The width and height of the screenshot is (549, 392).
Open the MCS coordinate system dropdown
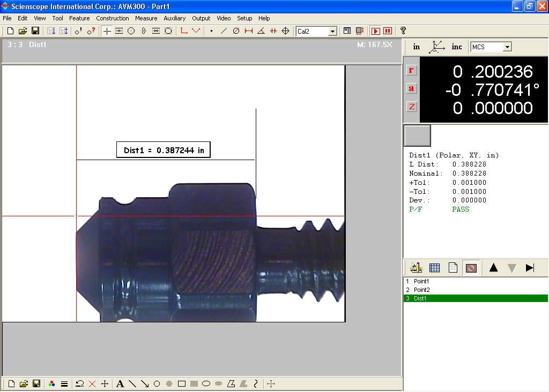(x=507, y=47)
